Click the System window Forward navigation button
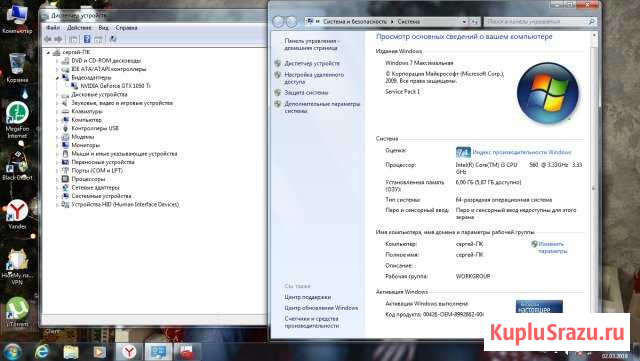640x361 pixels. point(291,21)
